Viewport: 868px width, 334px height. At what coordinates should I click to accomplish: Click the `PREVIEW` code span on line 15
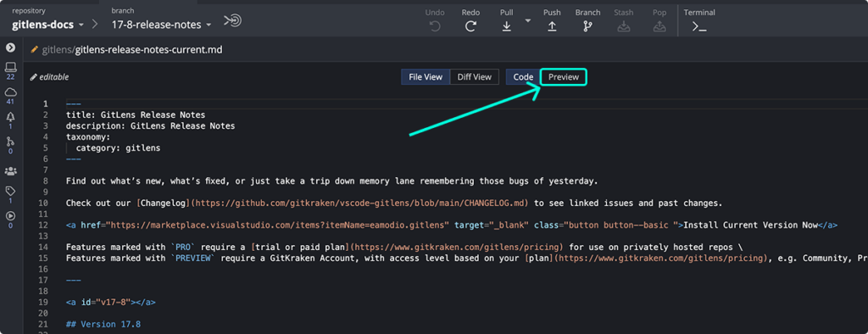click(x=193, y=258)
